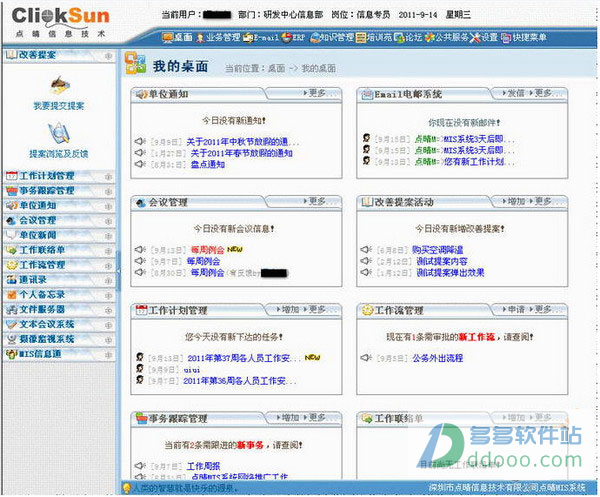Expand the 会议管理 sidebar section
Image resolution: width=600 pixels, height=497 pixels.
click(59, 220)
